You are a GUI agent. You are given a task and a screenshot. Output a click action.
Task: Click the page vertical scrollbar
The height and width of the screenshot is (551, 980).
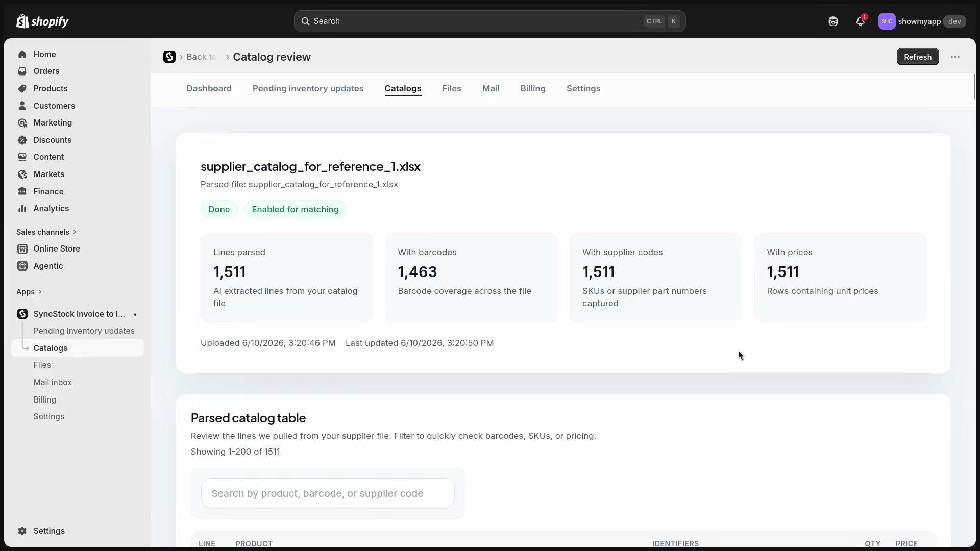click(x=974, y=87)
